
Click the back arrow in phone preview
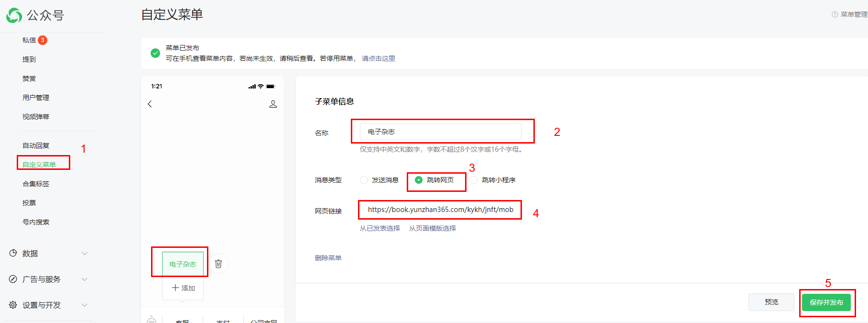click(150, 104)
